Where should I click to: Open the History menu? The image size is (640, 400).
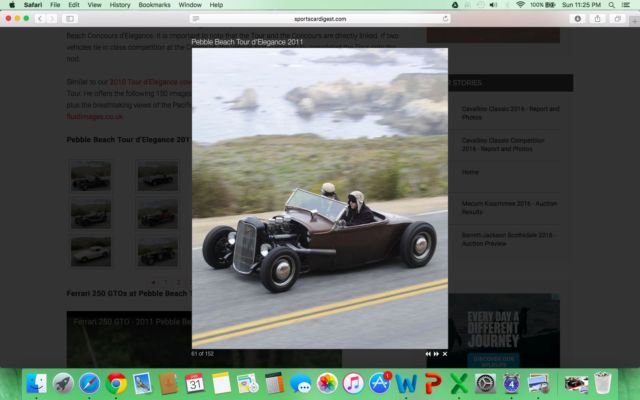pyautogui.click(x=120, y=5)
